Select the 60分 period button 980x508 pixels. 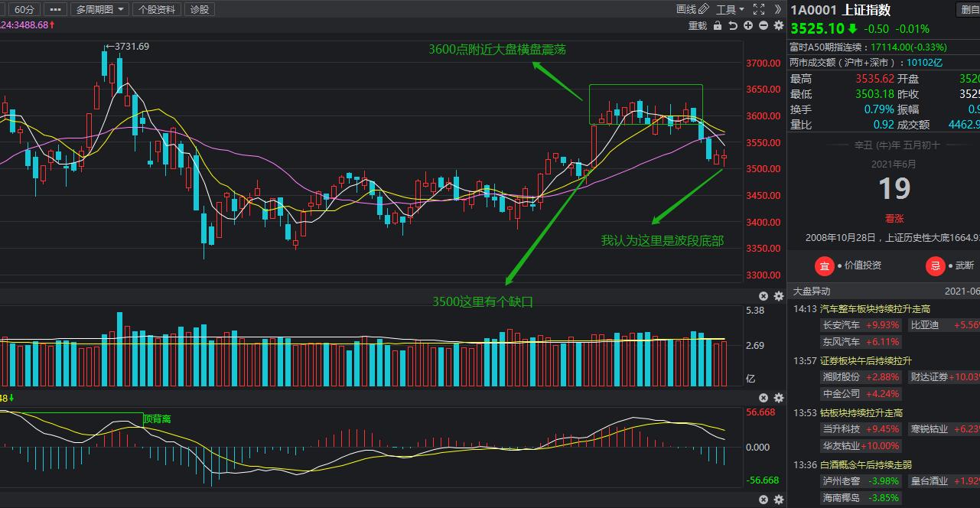[x=24, y=9]
